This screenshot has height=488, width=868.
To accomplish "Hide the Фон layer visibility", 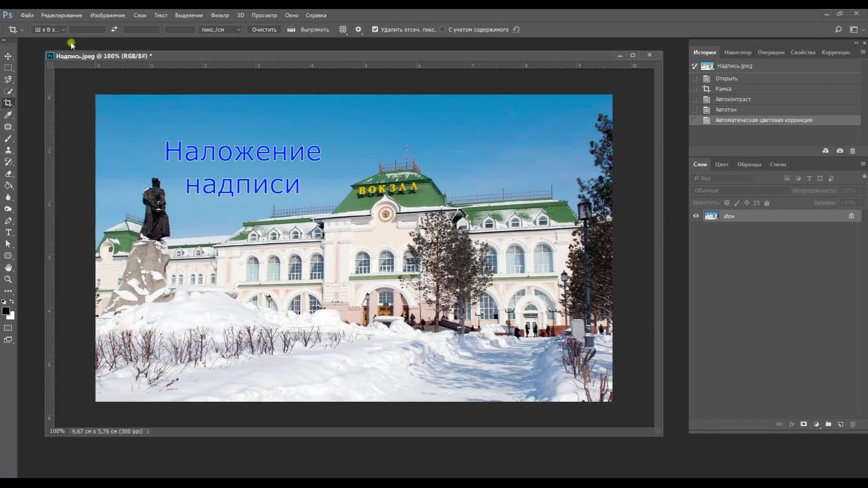I will pyautogui.click(x=696, y=216).
